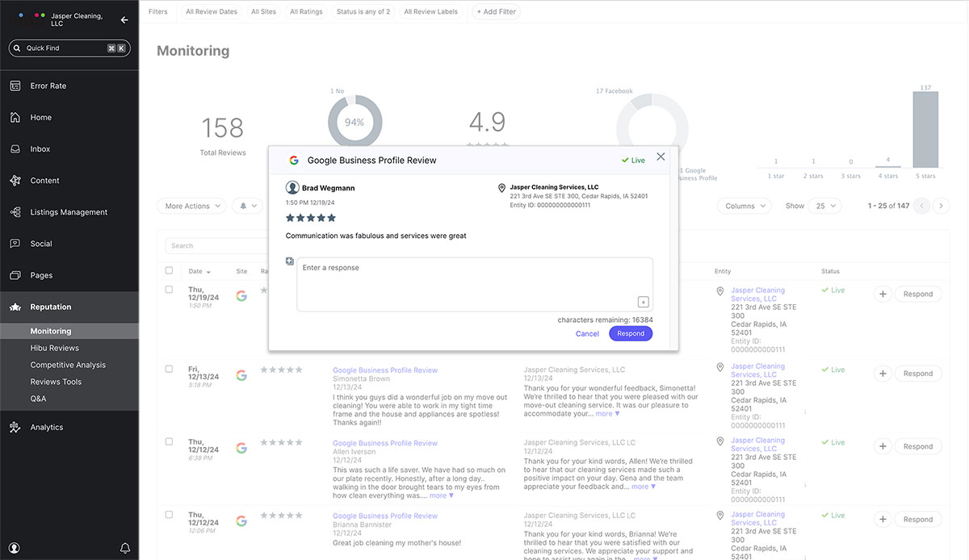This screenshot has height=560, width=969.
Task: Open Inbox from the sidebar
Action: (x=15, y=149)
